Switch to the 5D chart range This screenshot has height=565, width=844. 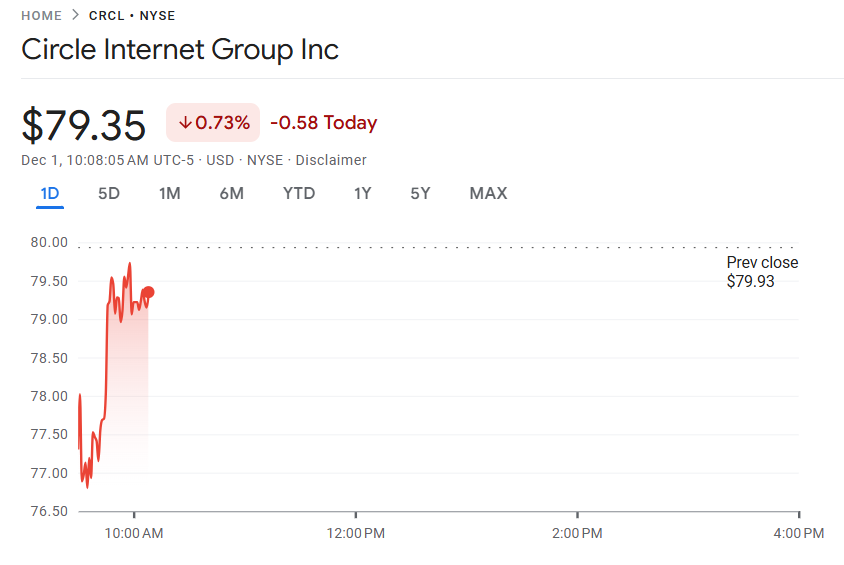click(x=109, y=193)
